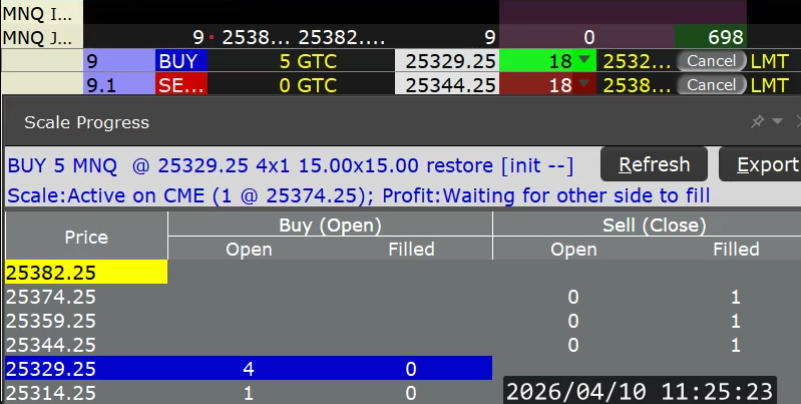Expand the dropdown in the green 18 cell
The image size is (801, 404).
[x=583, y=61]
